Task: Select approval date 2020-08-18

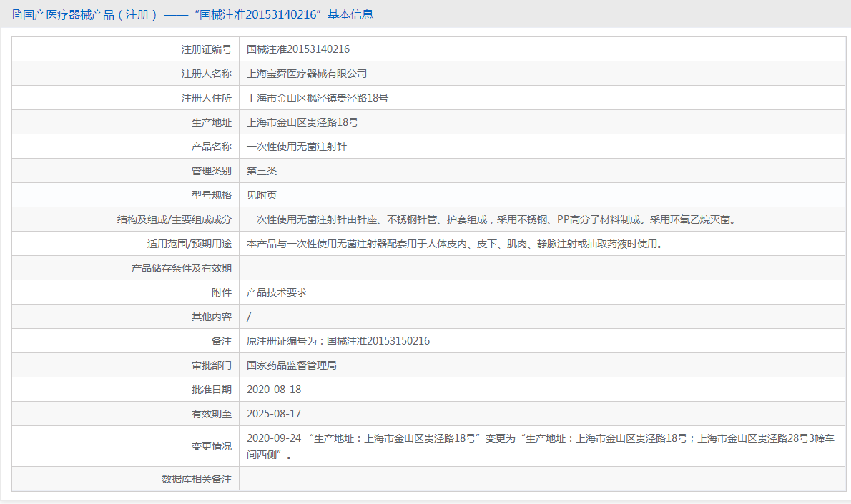Action: (273, 390)
